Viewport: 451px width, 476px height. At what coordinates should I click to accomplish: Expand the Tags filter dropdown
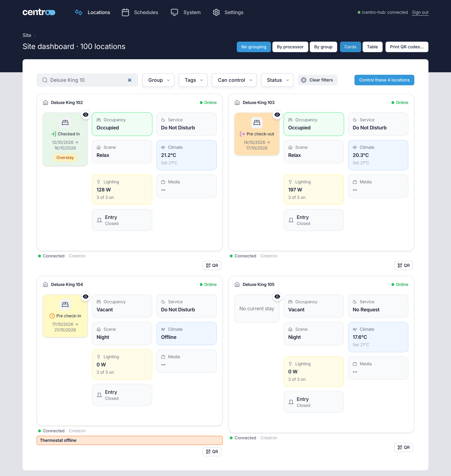(193, 80)
